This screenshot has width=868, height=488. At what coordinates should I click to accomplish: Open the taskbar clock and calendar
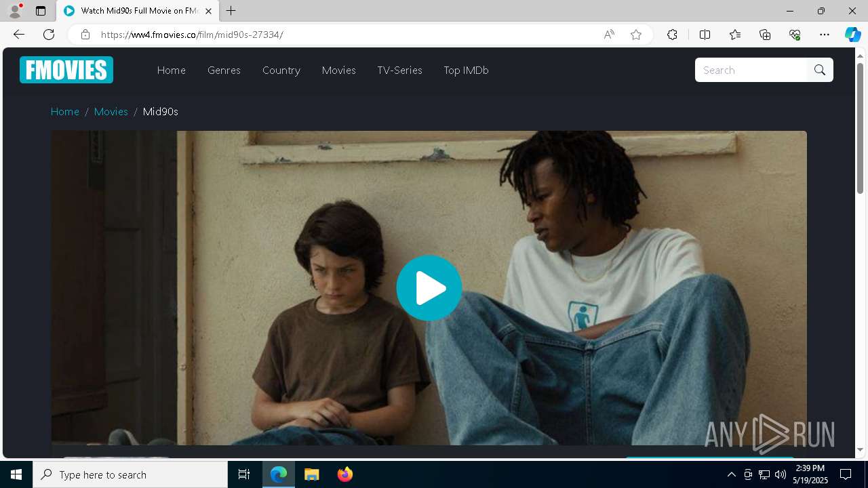pos(811,474)
